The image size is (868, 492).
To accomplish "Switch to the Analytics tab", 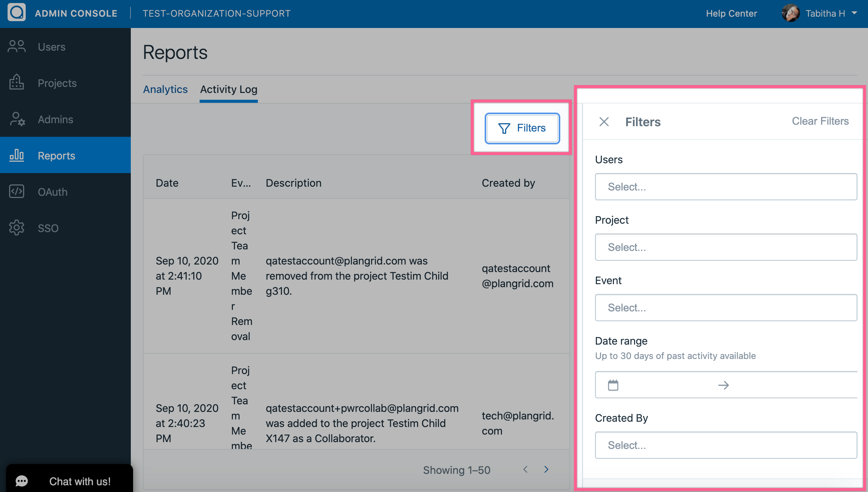I will (165, 89).
